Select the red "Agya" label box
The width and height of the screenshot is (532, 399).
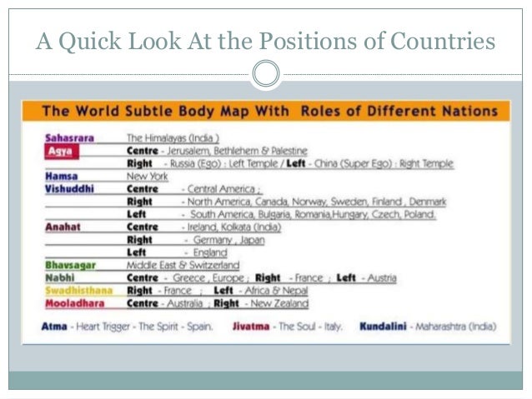pos(62,152)
